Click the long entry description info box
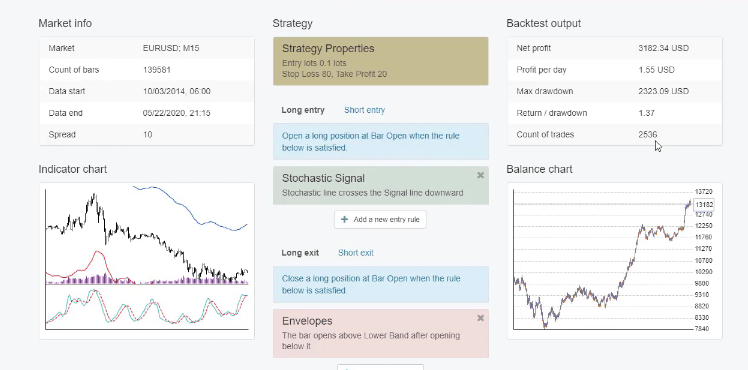Image resolution: width=748 pixels, height=370 pixels. (x=381, y=142)
